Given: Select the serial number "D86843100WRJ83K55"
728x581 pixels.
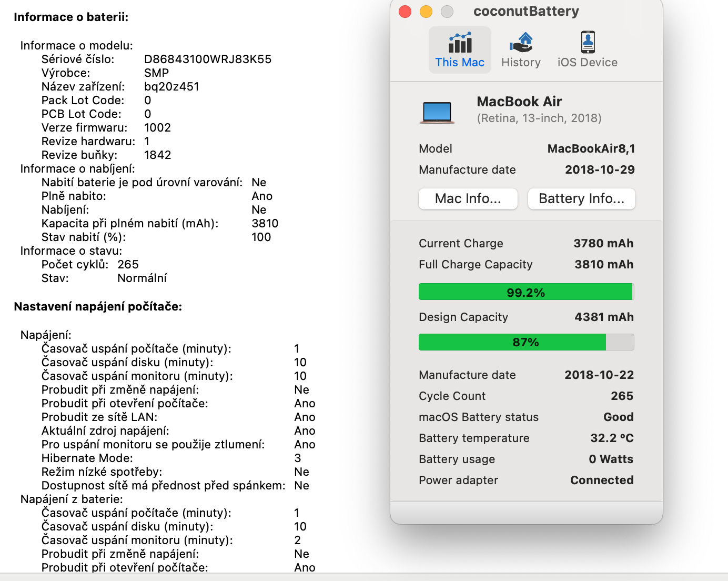Looking at the screenshot, I should click(x=208, y=59).
